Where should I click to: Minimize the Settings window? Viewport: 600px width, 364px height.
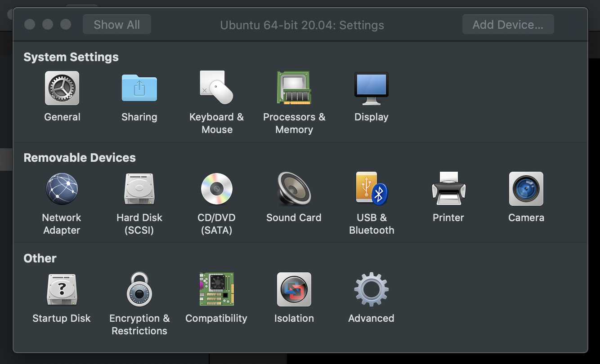pyautogui.click(x=48, y=24)
